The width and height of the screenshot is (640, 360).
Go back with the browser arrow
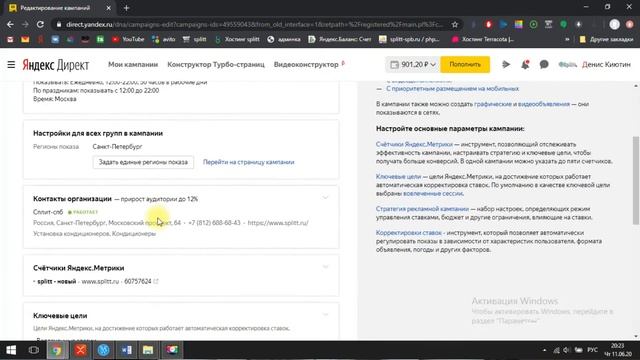[x=10, y=24]
